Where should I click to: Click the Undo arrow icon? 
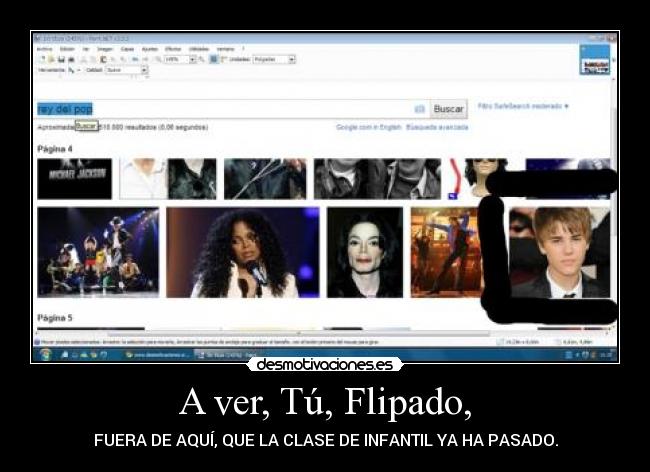click(x=135, y=59)
